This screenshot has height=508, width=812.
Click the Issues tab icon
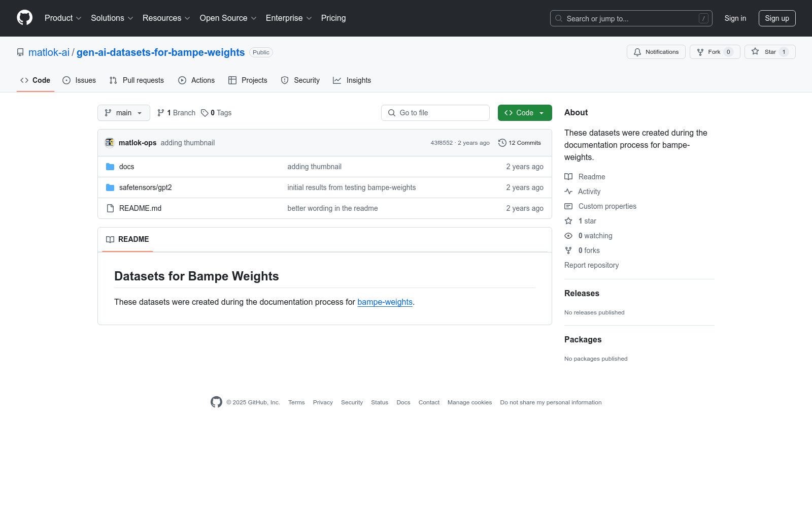point(66,80)
